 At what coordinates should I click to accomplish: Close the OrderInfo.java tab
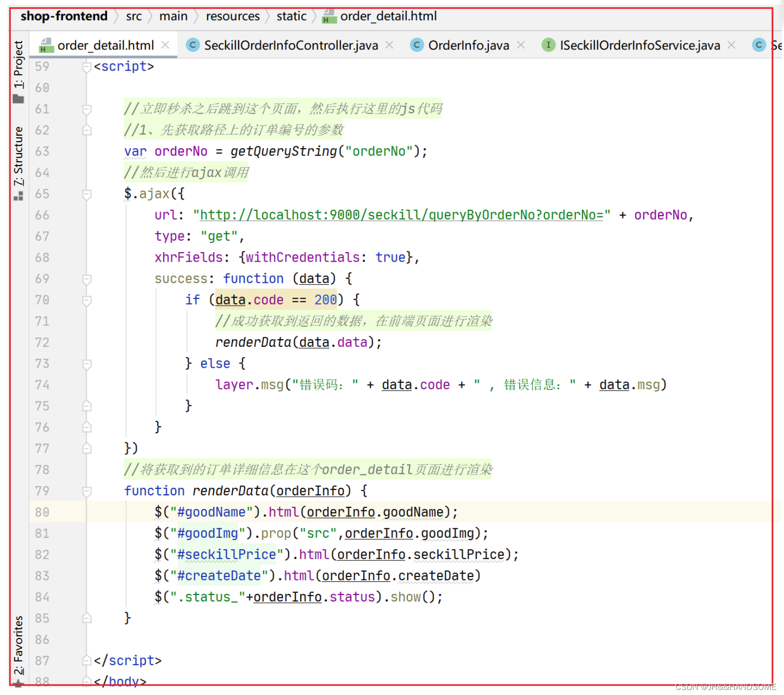pyautogui.click(x=521, y=45)
